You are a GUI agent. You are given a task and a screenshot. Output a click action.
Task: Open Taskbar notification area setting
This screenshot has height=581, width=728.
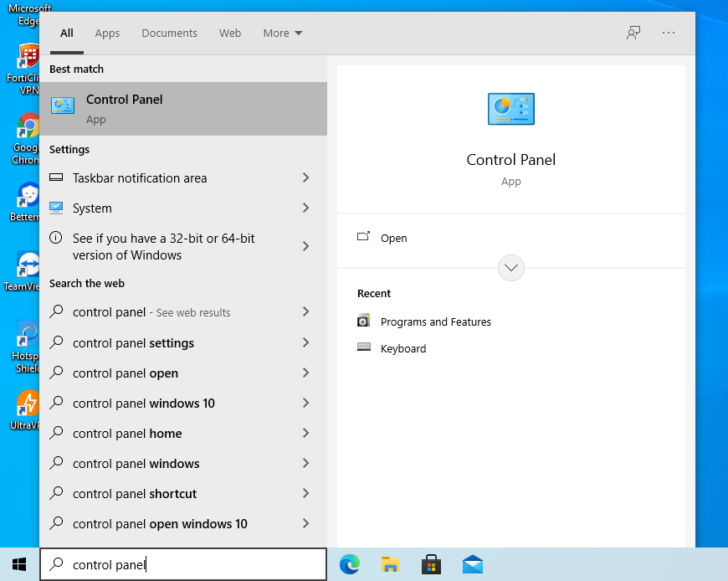pyautogui.click(x=183, y=177)
